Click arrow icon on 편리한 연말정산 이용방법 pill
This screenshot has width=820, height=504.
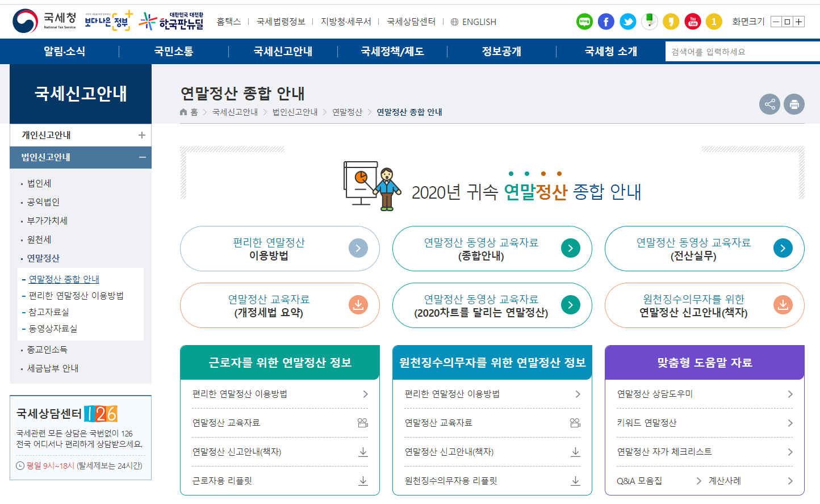click(358, 248)
